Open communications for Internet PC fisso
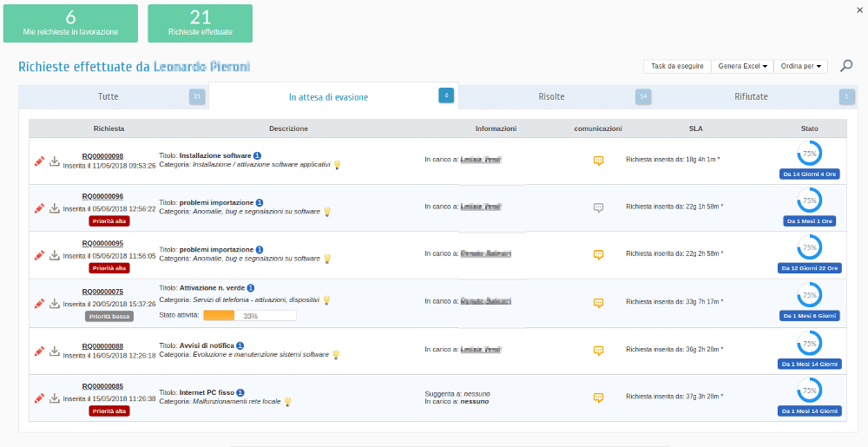 [x=598, y=398]
